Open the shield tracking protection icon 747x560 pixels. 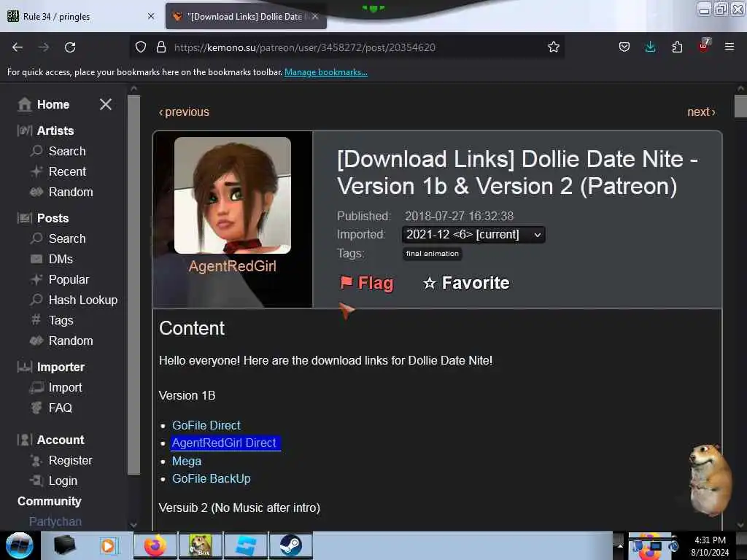[x=141, y=47]
